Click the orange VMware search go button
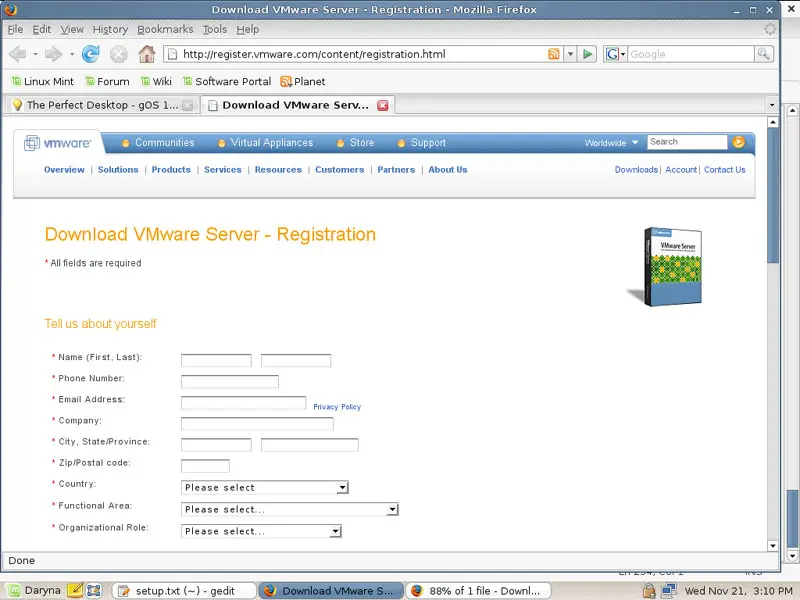The image size is (800, 600). pyautogui.click(x=738, y=142)
